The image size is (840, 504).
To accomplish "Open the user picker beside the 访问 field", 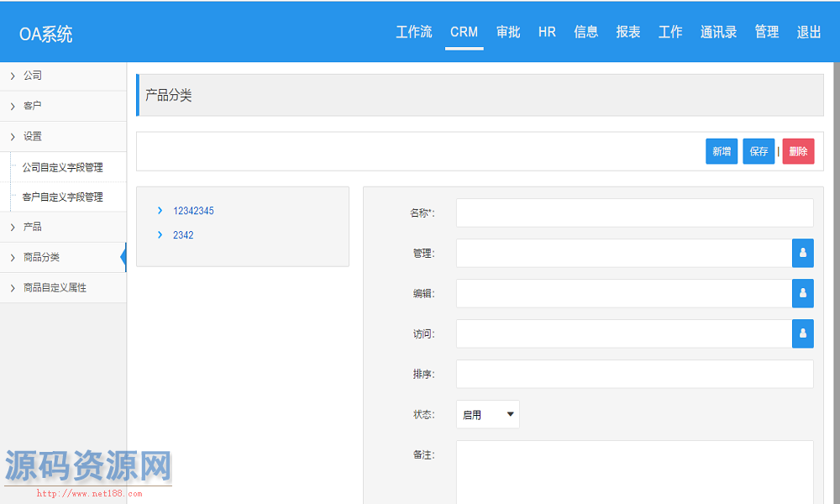I will click(802, 333).
